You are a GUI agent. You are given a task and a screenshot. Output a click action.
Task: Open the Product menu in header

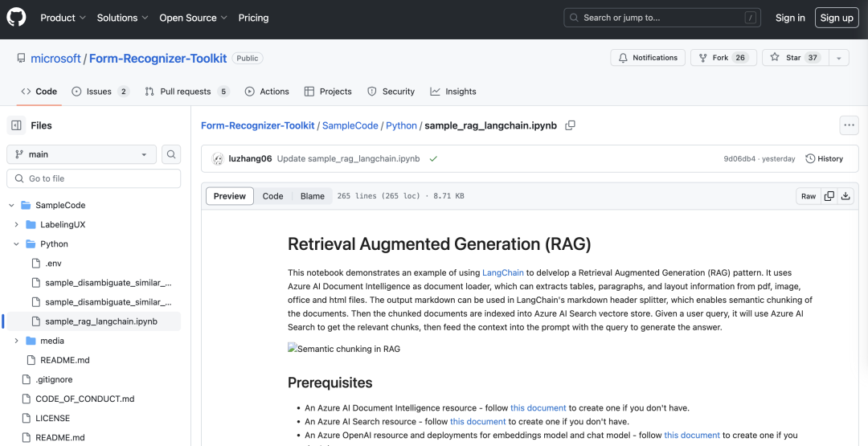[x=63, y=18]
